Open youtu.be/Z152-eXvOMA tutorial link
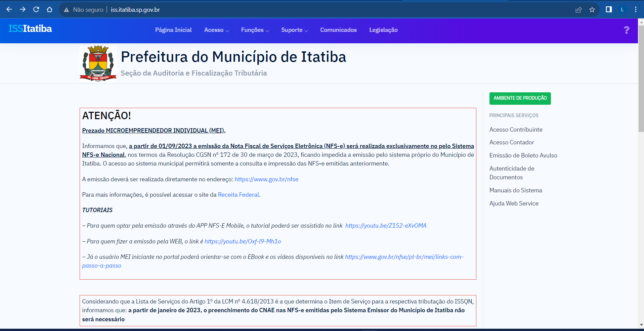The height and width of the screenshot is (331, 644). click(386, 226)
